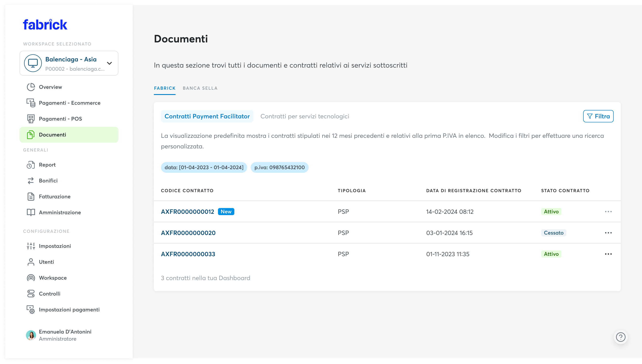Click the Fatturazione navigation icon
This screenshot has height=364, width=642.
31,197
